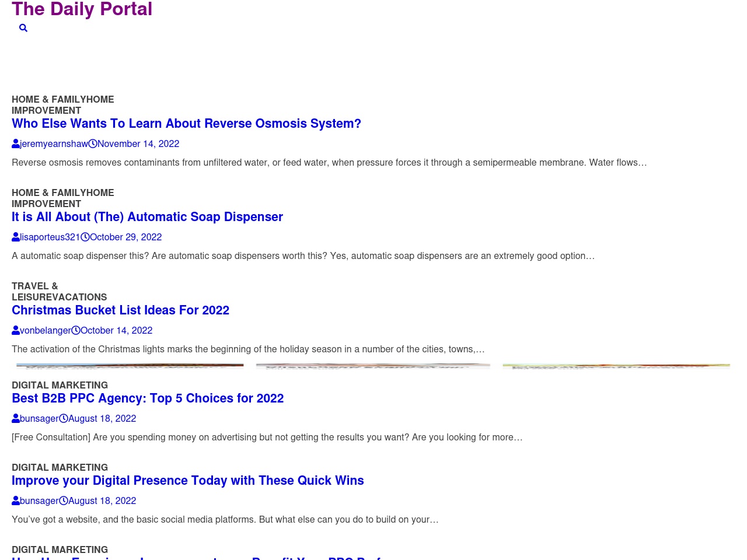Click clock icon beside November 14, 2022
The image size is (747, 560).
(93, 143)
